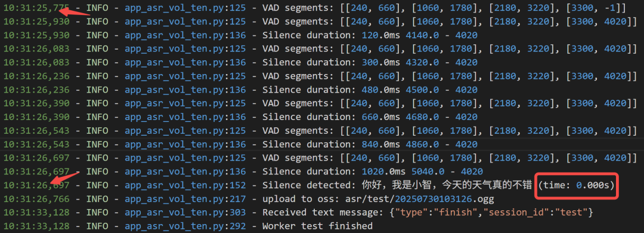
Task: Click the timestamp 10:31:26,766
Action: pos(36,199)
